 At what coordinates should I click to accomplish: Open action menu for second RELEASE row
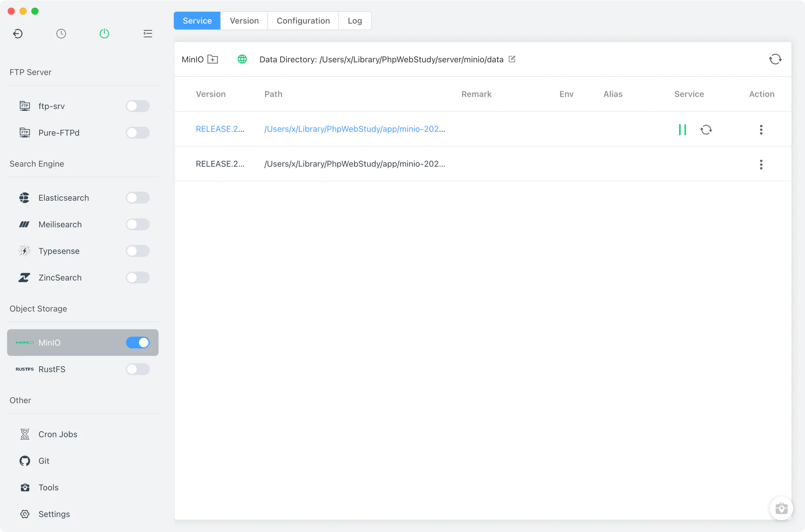[x=761, y=164]
